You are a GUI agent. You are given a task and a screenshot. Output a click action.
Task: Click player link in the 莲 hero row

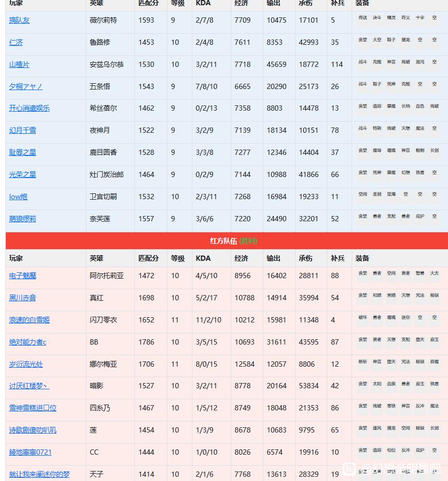tap(33, 430)
